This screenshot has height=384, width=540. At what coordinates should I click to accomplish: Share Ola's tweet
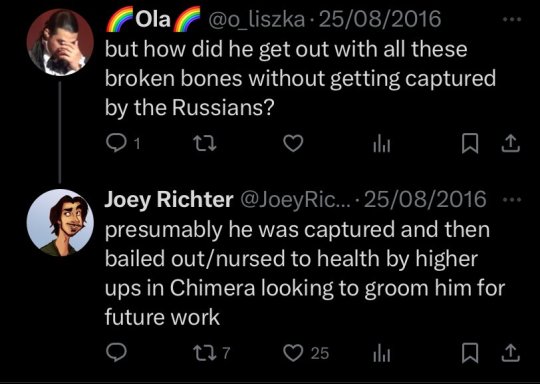[x=510, y=143]
